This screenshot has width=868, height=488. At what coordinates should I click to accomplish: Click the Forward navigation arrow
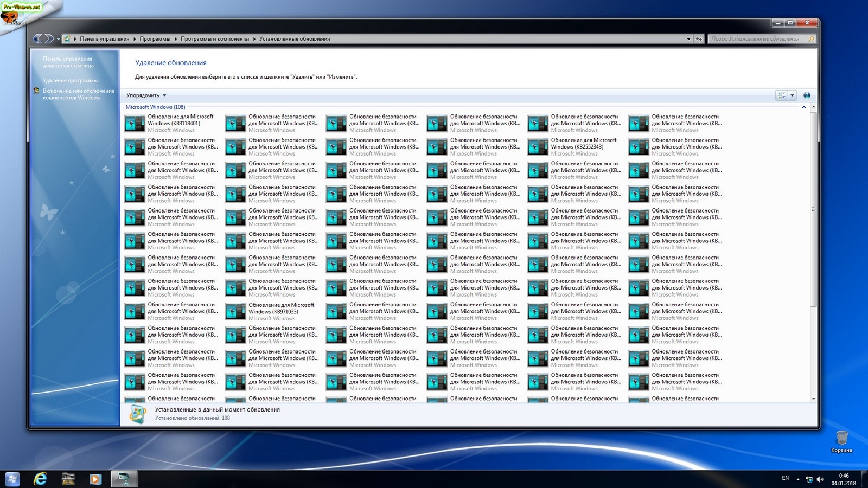(x=49, y=38)
